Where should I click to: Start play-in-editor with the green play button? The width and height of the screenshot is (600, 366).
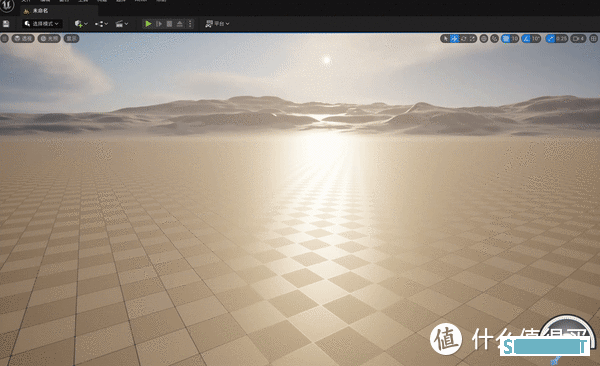coord(148,24)
